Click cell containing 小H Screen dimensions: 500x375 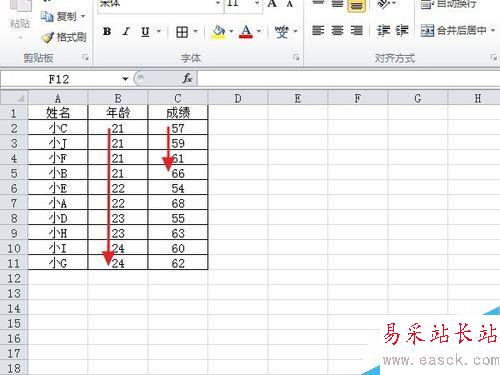[x=58, y=233]
